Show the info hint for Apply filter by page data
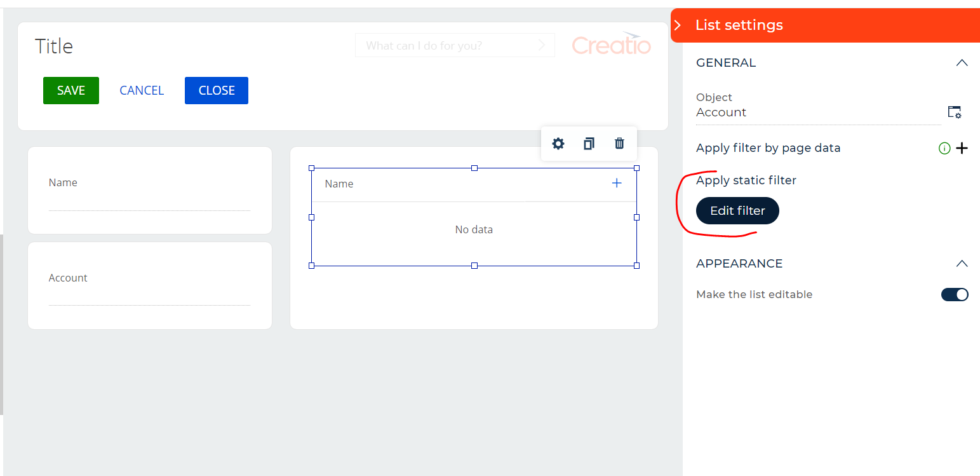This screenshot has height=476, width=980. (944, 148)
